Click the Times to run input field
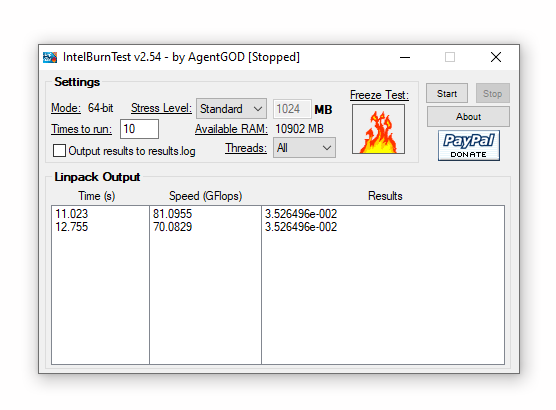The image size is (556, 410). [139, 129]
